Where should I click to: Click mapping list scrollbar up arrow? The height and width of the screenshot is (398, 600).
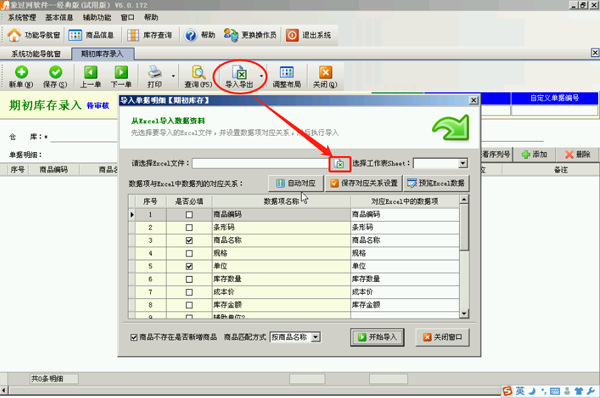click(464, 199)
